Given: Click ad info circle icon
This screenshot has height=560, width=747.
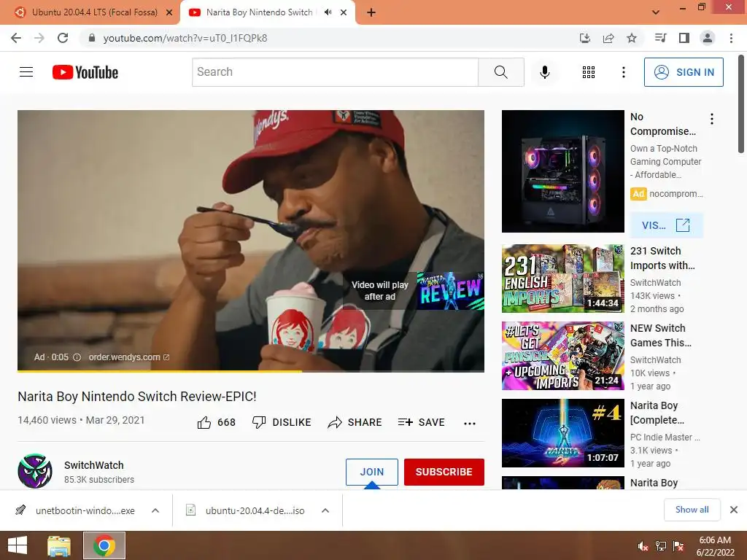Looking at the screenshot, I should tap(77, 357).
